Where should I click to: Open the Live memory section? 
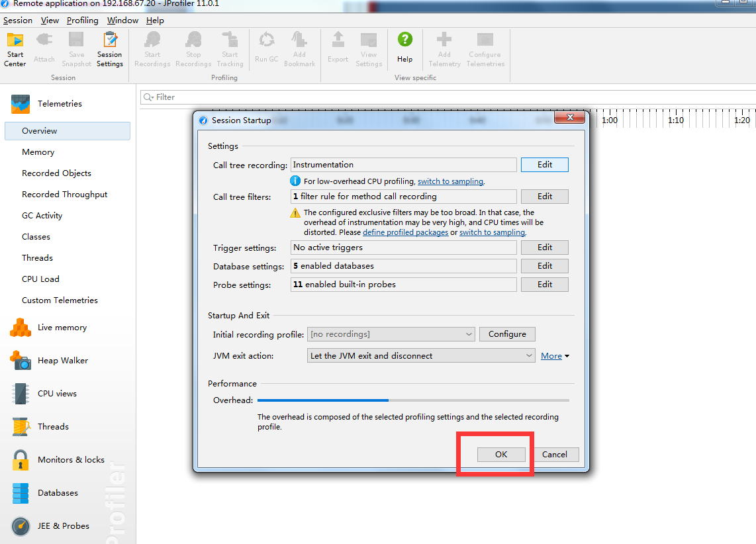coord(49,328)
